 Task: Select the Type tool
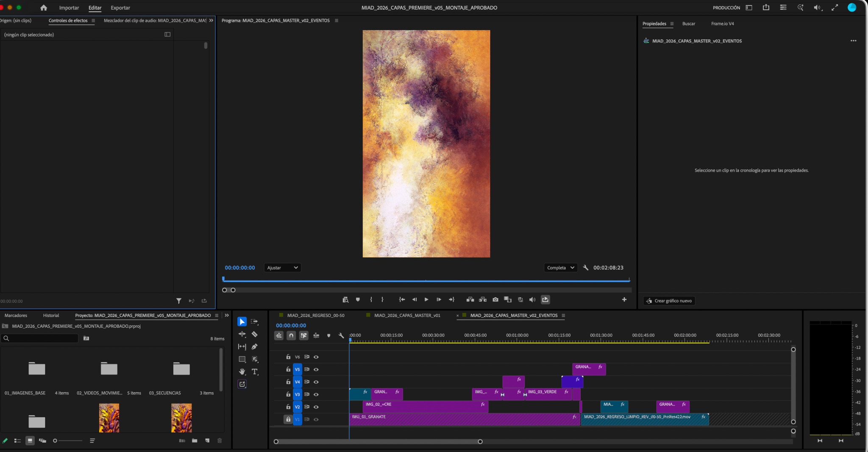[255, 372]
